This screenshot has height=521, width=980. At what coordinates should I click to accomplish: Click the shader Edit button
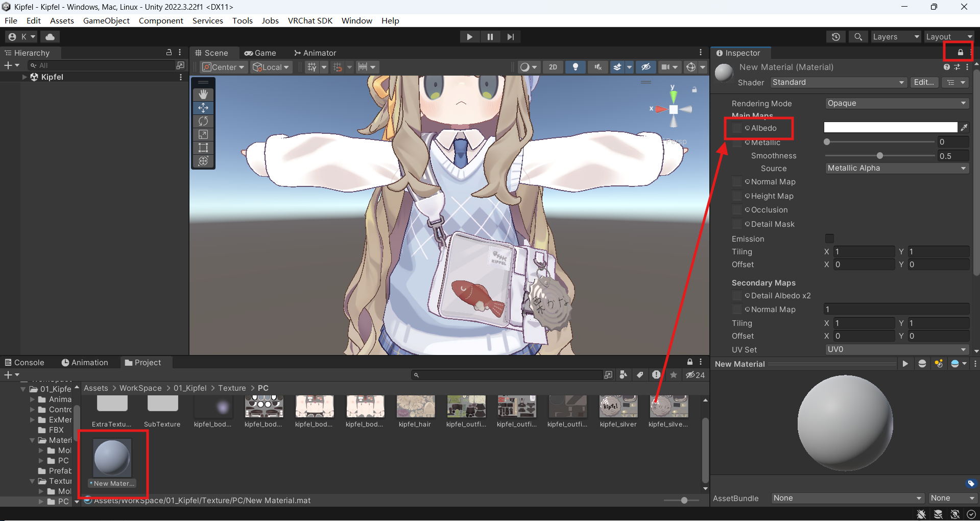tap(924, 82)
